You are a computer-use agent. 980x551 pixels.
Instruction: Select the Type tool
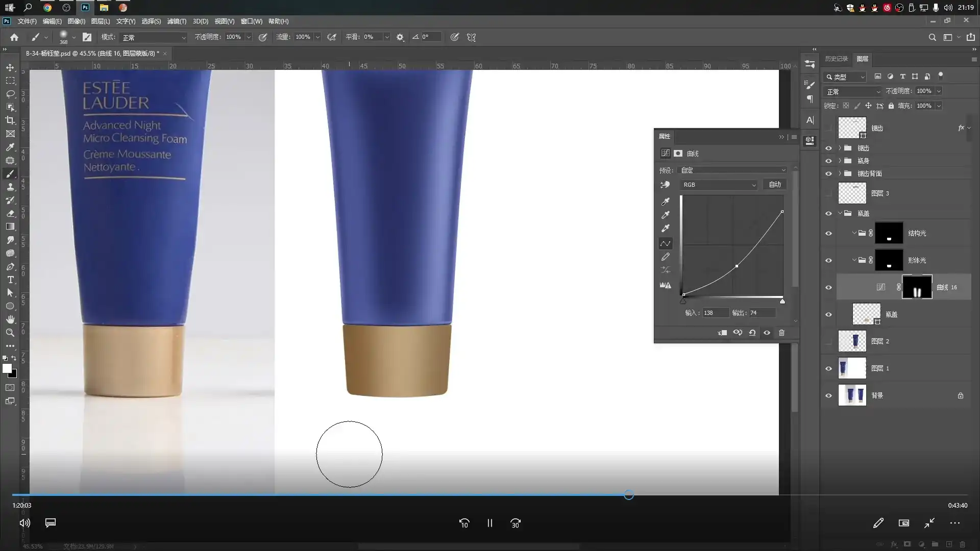coord(10,280)
